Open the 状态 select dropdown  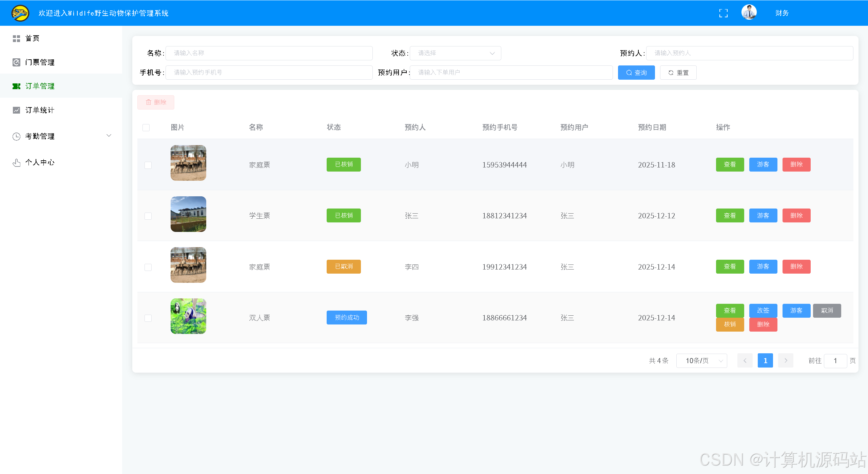[x=455, y=53]
